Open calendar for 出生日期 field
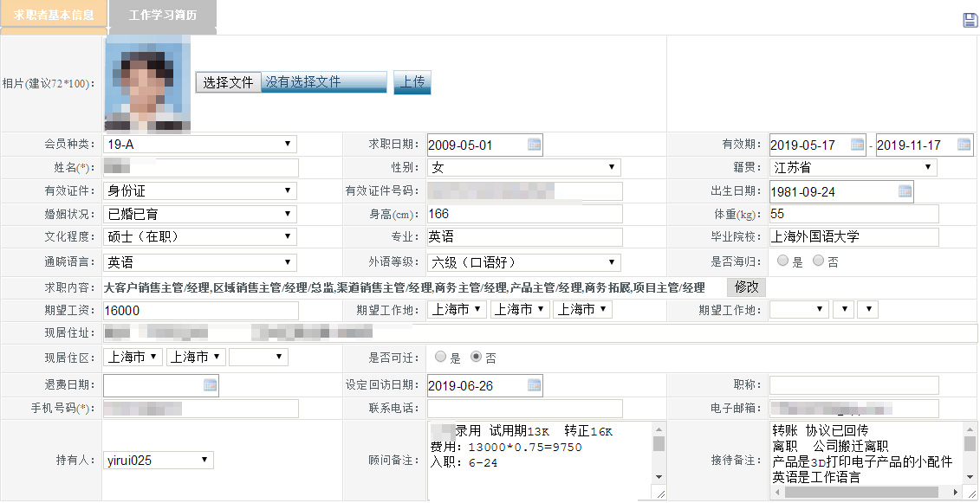 [x=905, y=192]
